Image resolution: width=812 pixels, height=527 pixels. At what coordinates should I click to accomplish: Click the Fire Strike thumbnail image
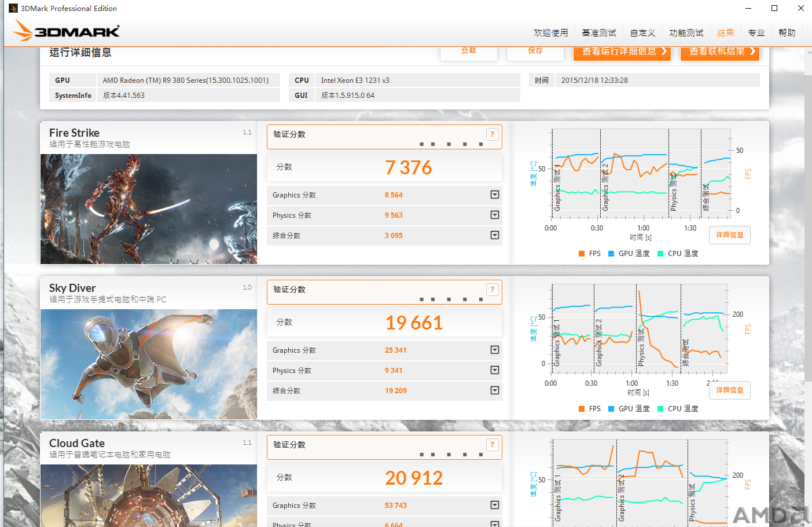[149, 209]
